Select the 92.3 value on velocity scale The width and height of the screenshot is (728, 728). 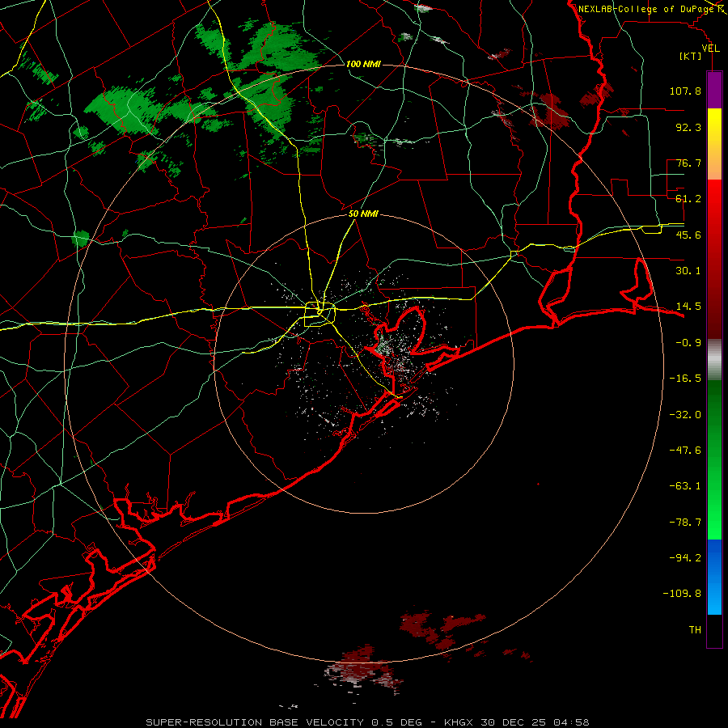click(x=688, y=127)
